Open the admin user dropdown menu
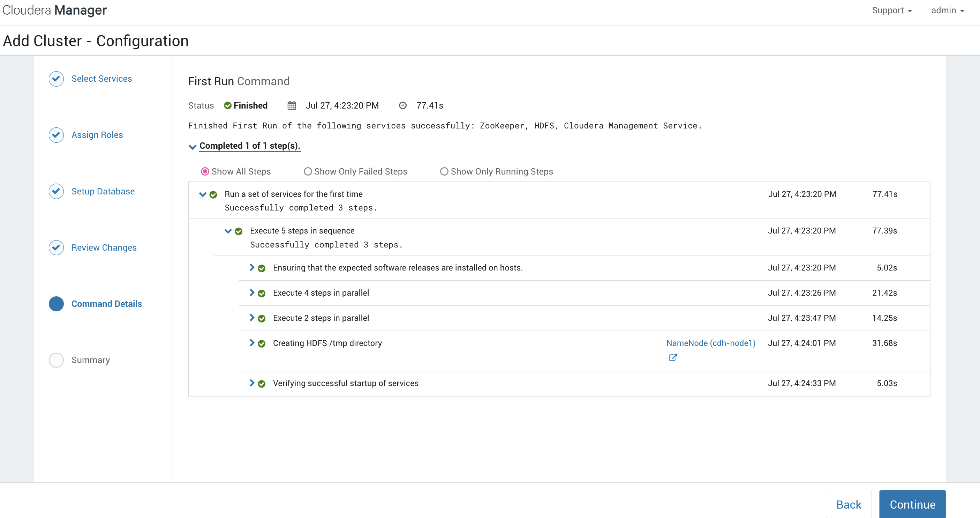 (x=948, y=10)
